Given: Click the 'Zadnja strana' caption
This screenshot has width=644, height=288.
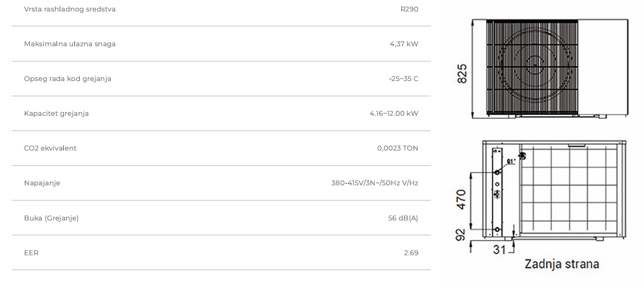Looking at the screenshot, I should coord(562,264).
